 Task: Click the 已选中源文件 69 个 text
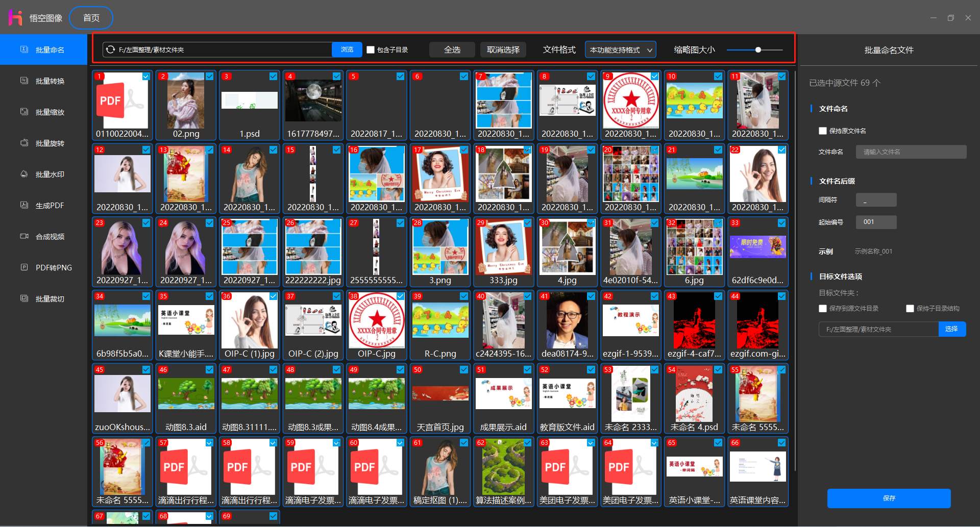point(844,83)
